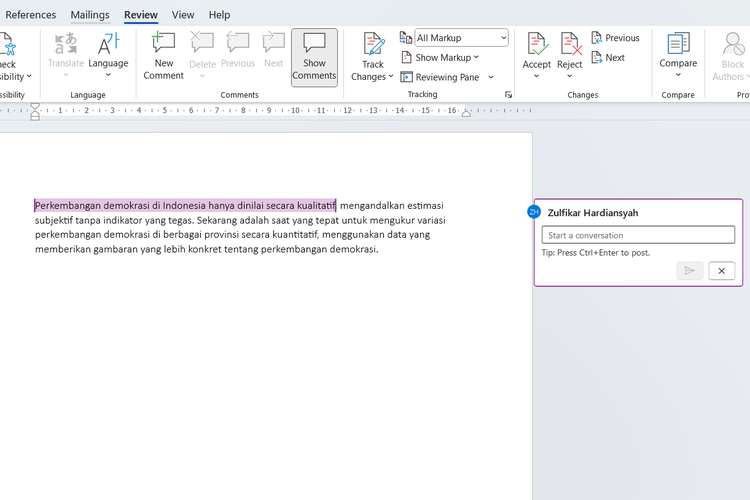Image resolution: width=750 pixels, height=500 pixels.
Task: Click the word "subjektif" in the paragraph
Action: tap(54, 220)
